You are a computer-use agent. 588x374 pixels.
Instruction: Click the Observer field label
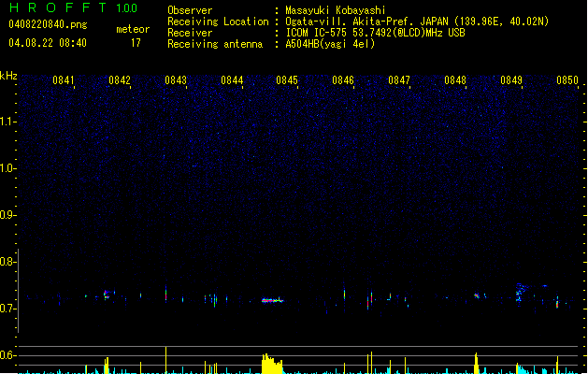[x=190, y=10]
